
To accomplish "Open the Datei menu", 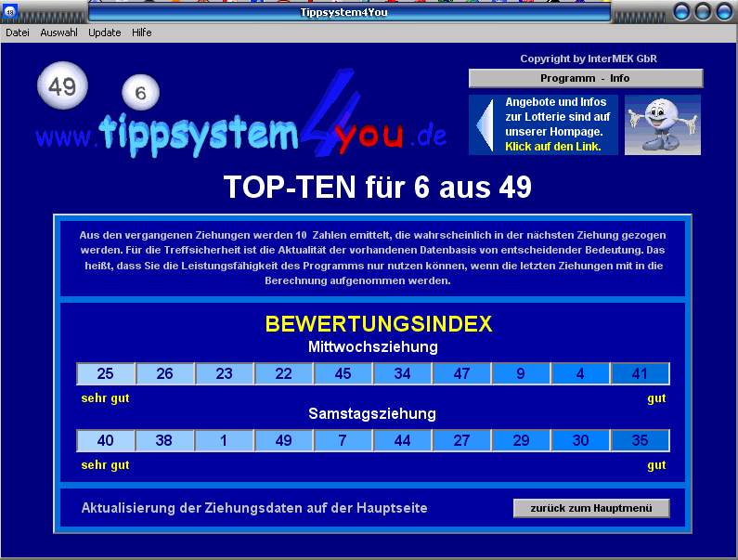I will coord(18,33).
